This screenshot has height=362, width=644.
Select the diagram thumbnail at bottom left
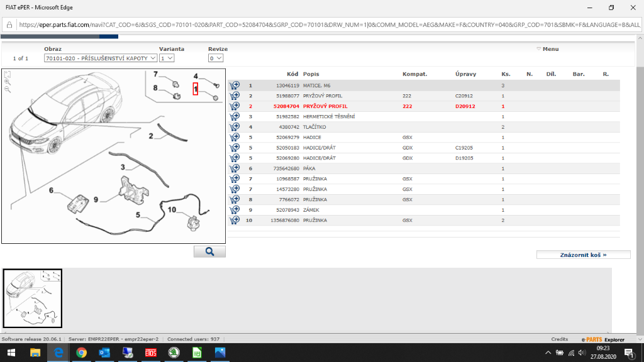tap(33, 299)
